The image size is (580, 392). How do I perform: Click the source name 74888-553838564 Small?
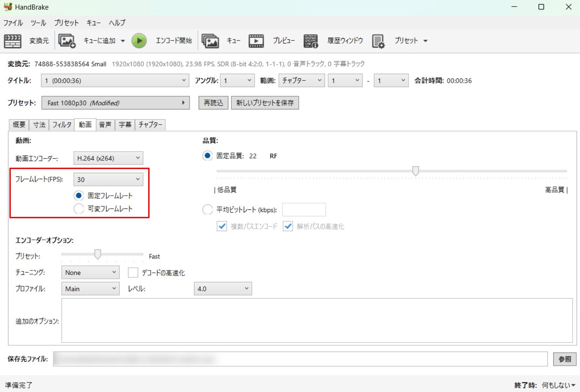click(x=70, y=64)
